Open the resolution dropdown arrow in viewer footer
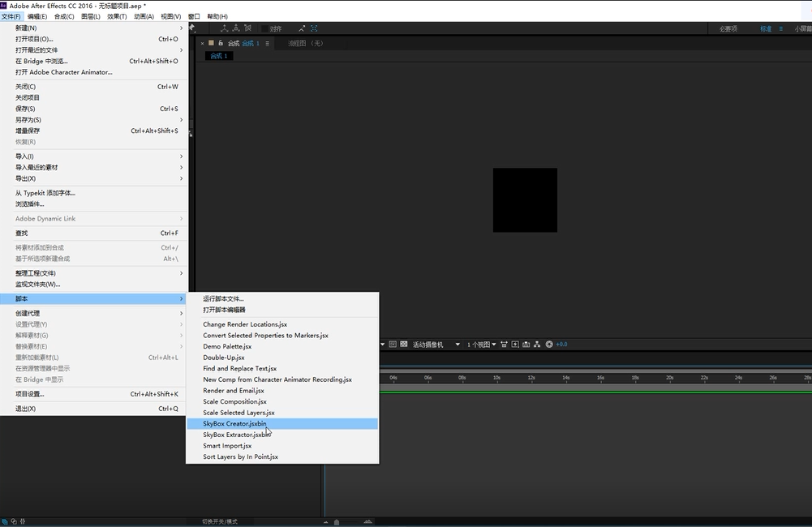Viewport: 812px width, 527px height. click(x=383, y=345)
